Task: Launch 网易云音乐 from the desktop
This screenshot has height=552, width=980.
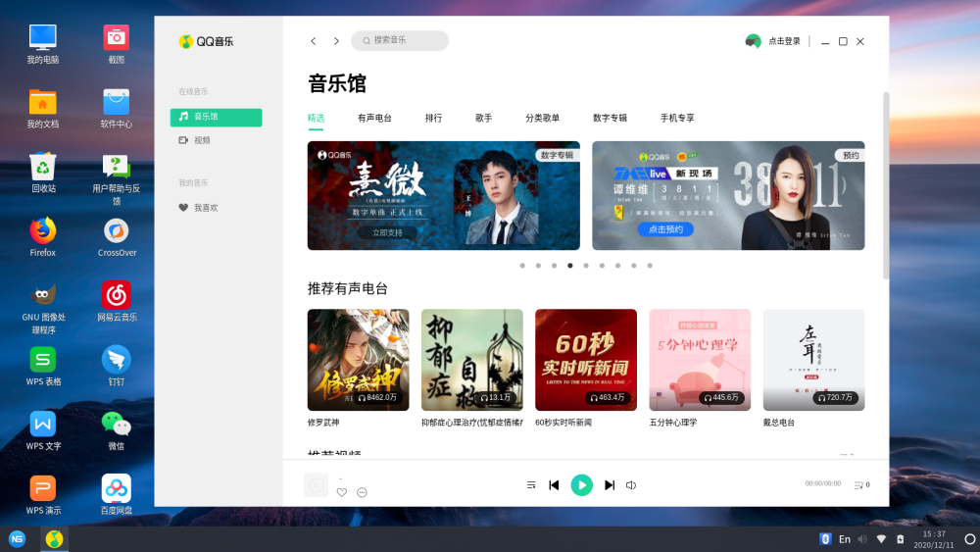Action: [117, 301]
